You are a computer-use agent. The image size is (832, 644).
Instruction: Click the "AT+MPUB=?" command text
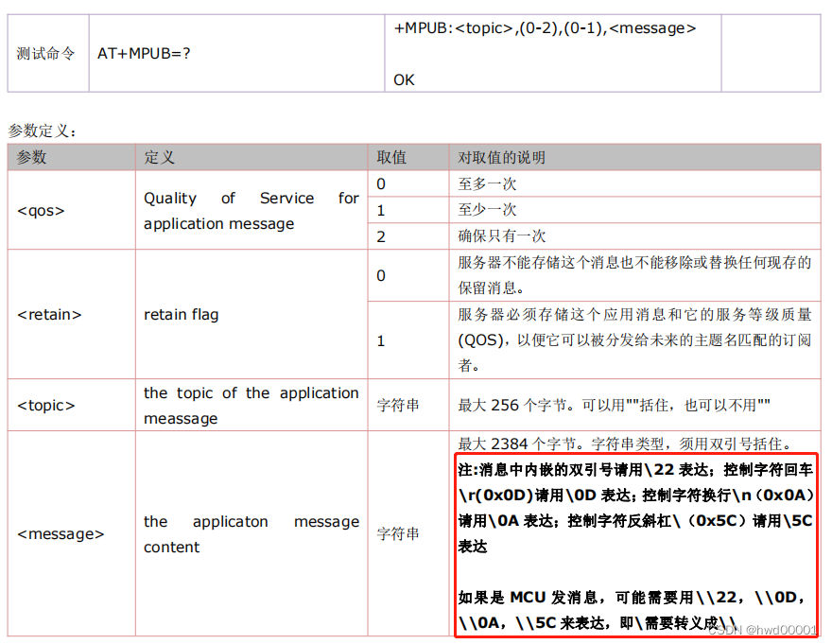tap(144, 54)
